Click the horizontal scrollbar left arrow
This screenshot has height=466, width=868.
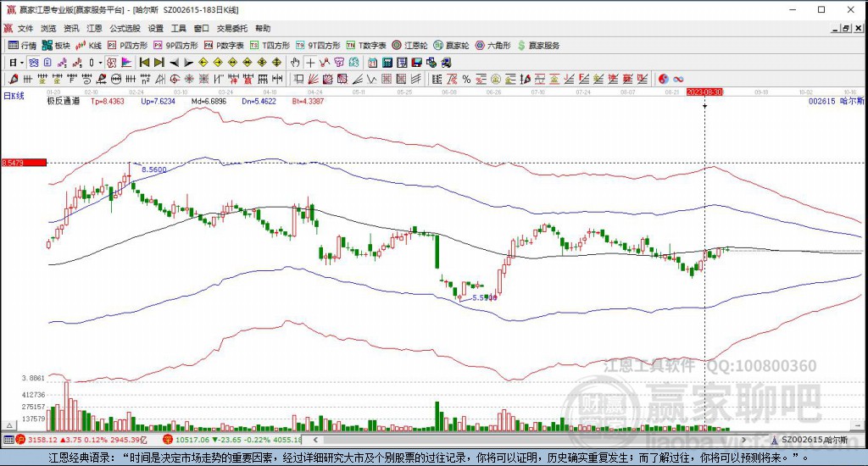(x=315, y=440)
